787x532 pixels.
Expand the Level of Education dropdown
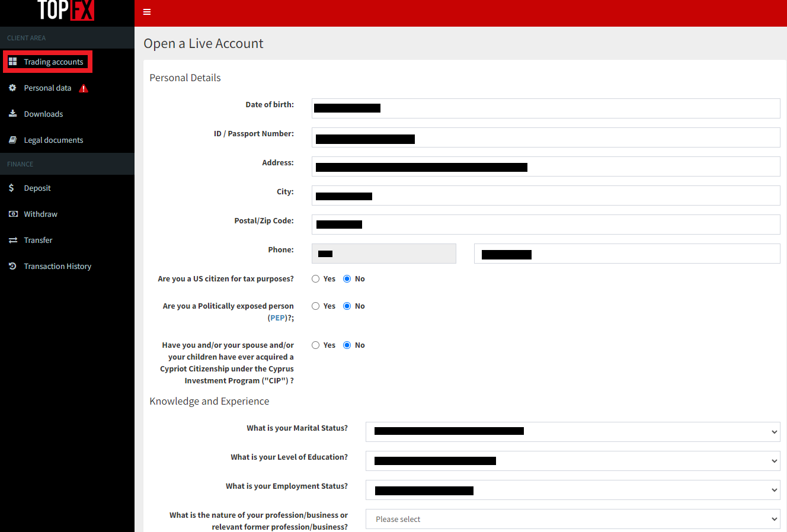(572, 461)
